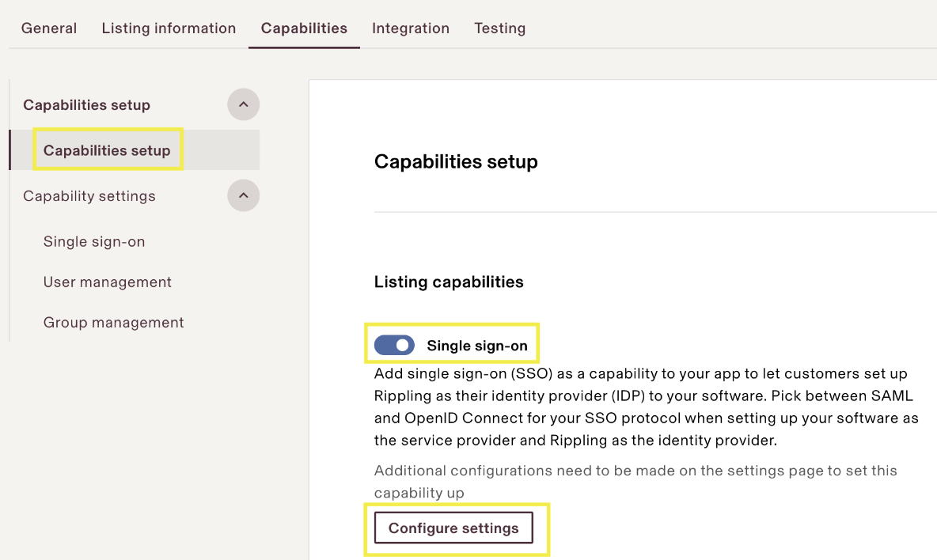
Task: Switch to the Listing information tab
Action: [169, 28]
